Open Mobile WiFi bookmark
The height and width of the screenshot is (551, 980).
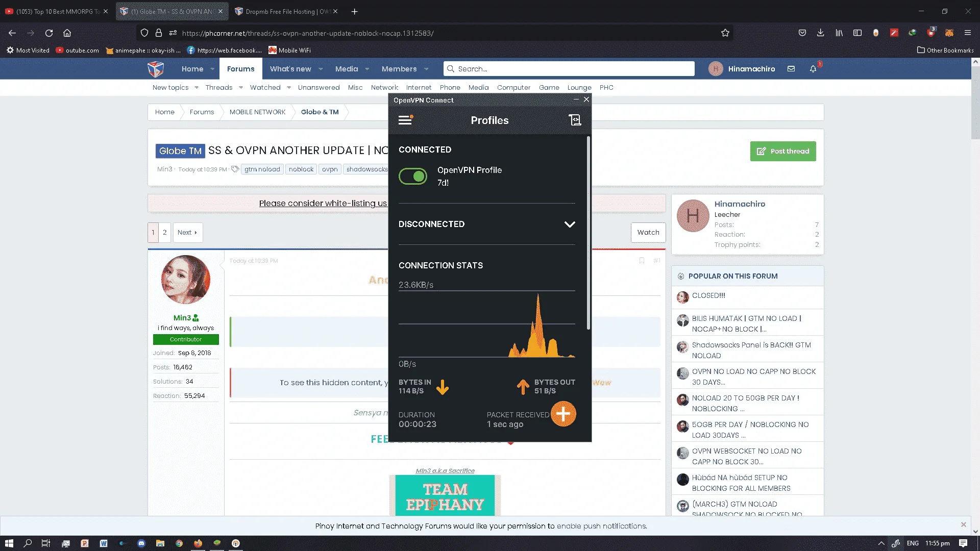pyautogui.click(x=289, y=50)
